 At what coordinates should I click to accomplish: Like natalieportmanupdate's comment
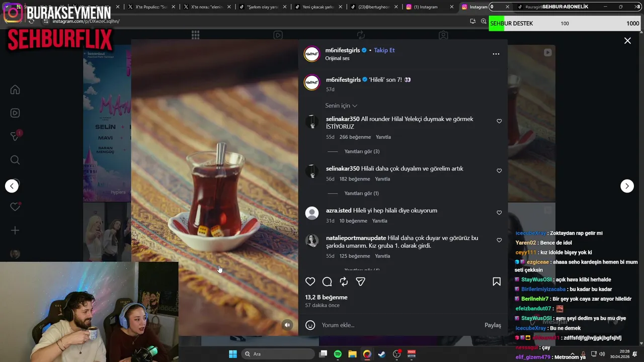[x=499, y=240]
